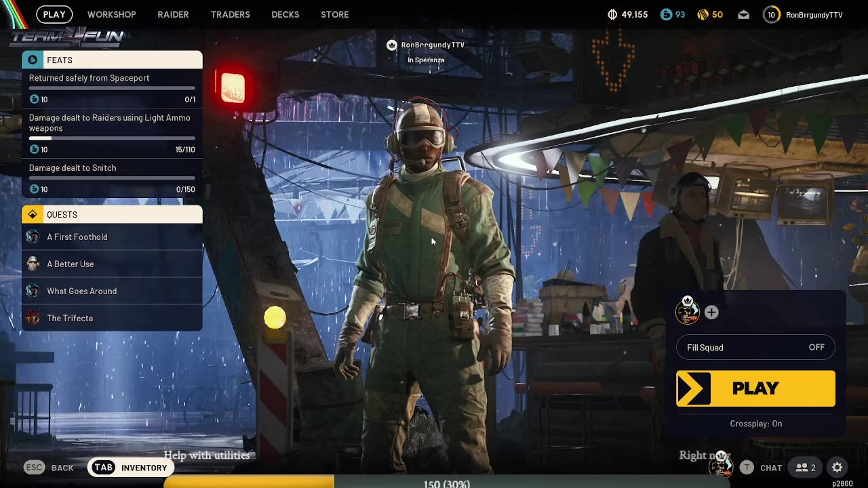
Task: Open 'The Trifecta' quest
Action: coord(112,318)
